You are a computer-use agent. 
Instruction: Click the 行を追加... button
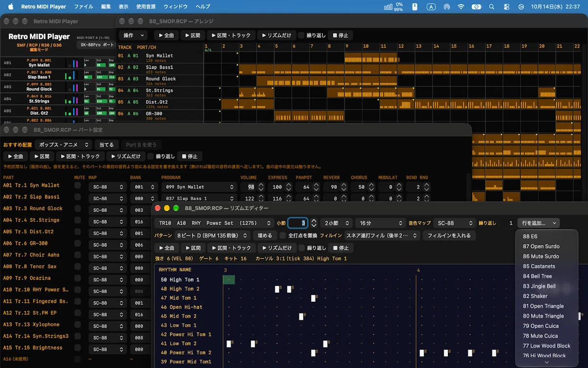tap(538, 223)
